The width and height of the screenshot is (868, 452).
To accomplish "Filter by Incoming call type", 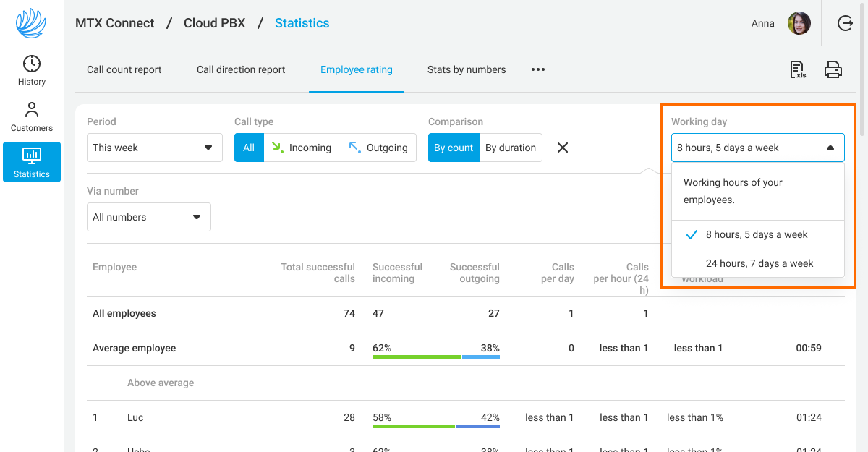I will tap(302, 148).
